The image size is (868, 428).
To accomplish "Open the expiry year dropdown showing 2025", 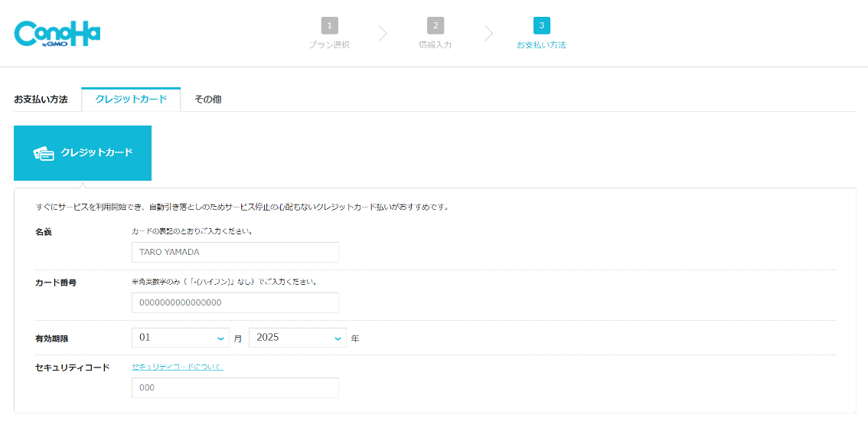I will tap(298, 338).
